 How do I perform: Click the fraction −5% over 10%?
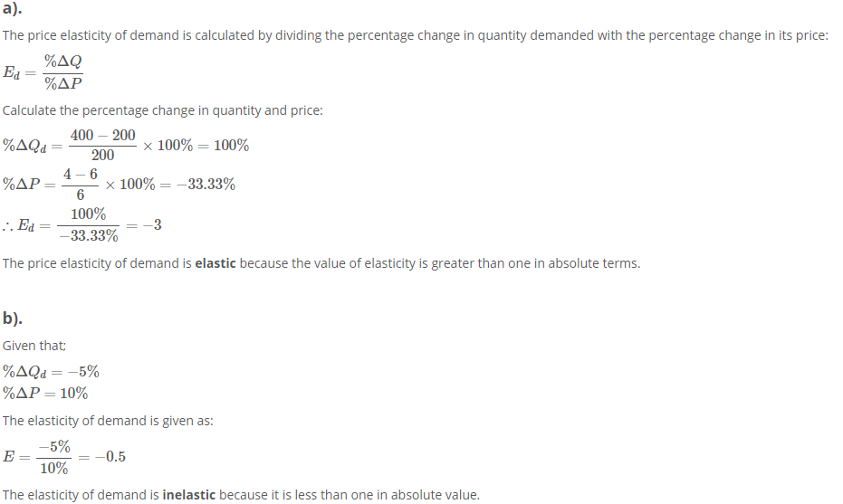(x=53, y=457)
